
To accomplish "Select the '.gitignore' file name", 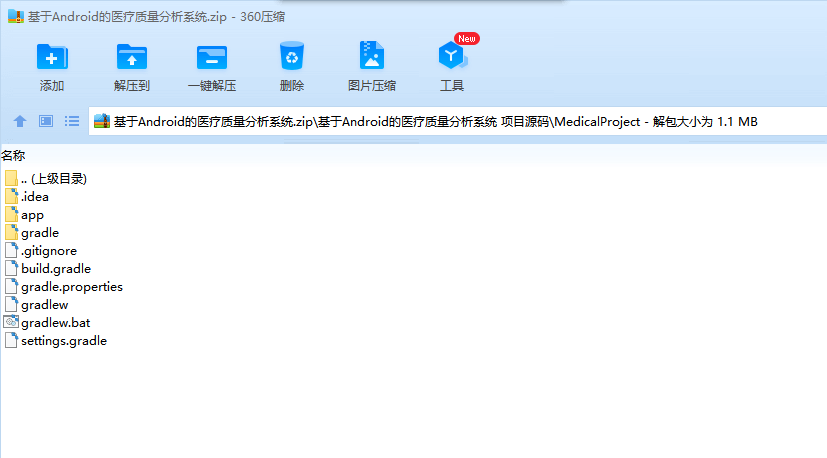I will (49, 251).
